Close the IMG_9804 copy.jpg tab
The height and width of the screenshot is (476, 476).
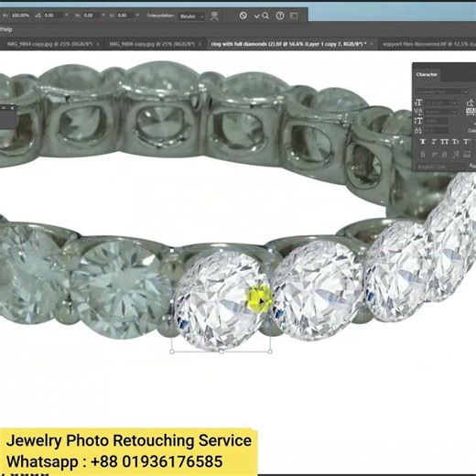[98, 44]
